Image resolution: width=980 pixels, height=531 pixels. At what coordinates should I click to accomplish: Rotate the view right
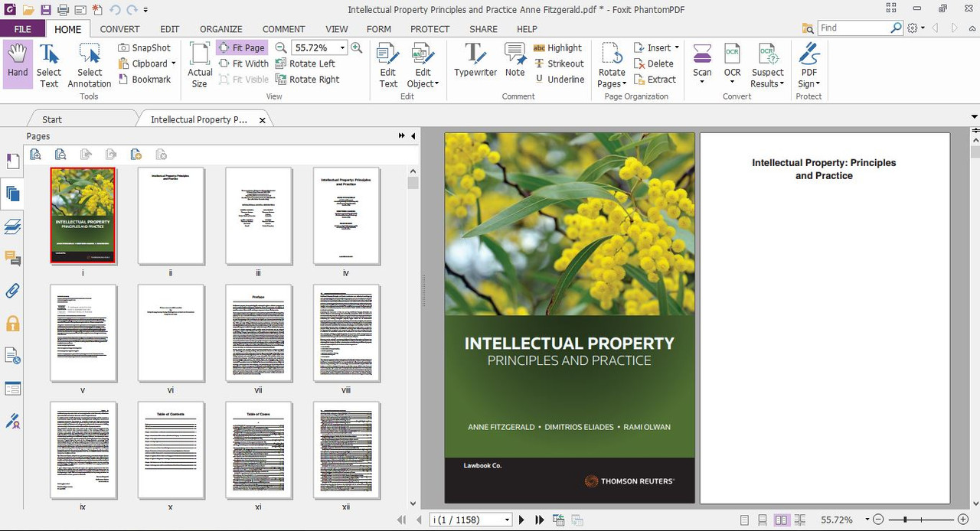(x=307, y=79)
